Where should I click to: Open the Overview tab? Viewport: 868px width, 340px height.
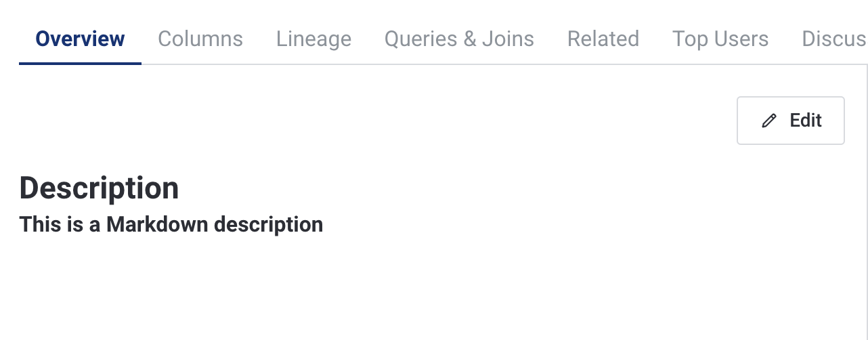coord(80,39)
